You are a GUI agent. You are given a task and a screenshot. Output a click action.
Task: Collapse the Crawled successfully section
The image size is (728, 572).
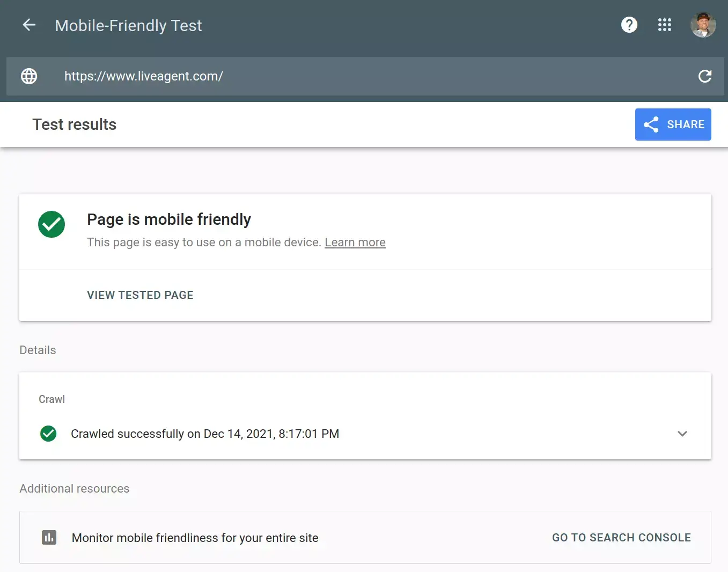(682, 434)
